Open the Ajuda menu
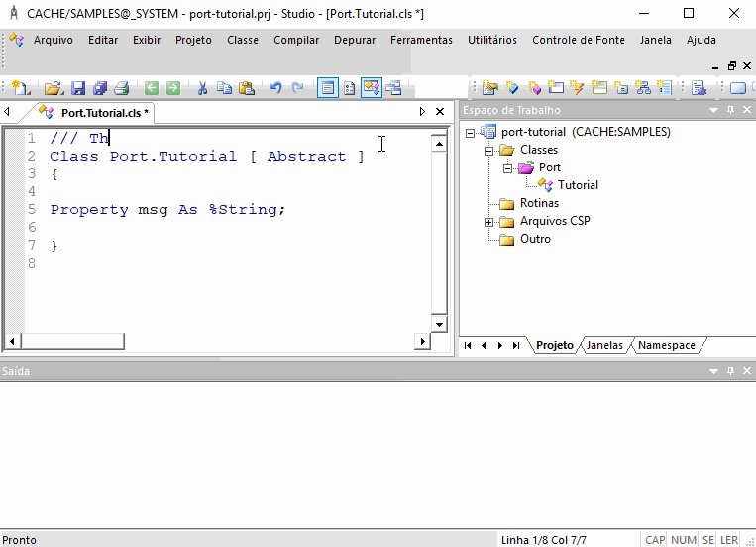Viewport: 756px width, 547px height. tap(702, 40)
